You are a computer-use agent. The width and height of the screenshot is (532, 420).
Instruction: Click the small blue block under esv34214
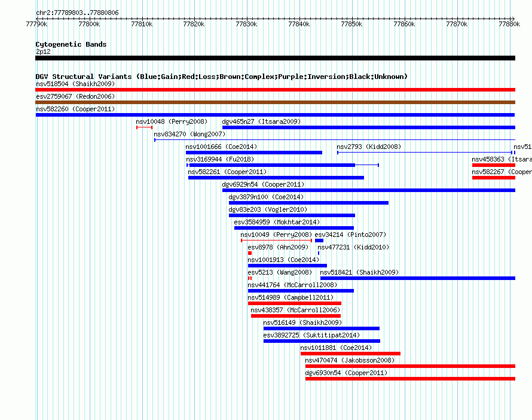click(x=319, y=241)
